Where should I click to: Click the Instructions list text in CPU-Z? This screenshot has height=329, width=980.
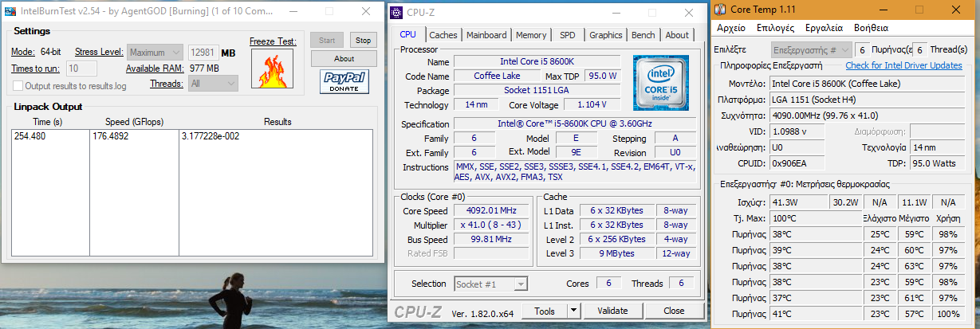point(575,172)
